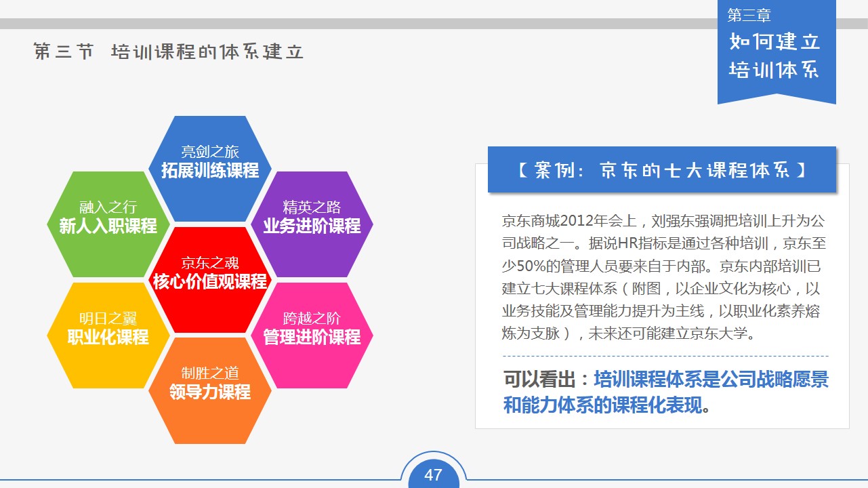Click the blue 拓展训练课程 hexagon
The image size is (868, 488).
click(210, 169)
